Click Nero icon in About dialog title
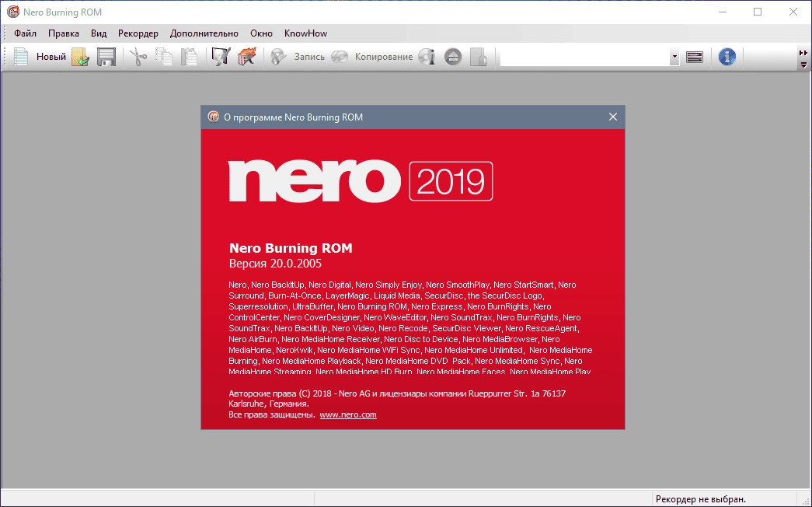 coord(214,117)
